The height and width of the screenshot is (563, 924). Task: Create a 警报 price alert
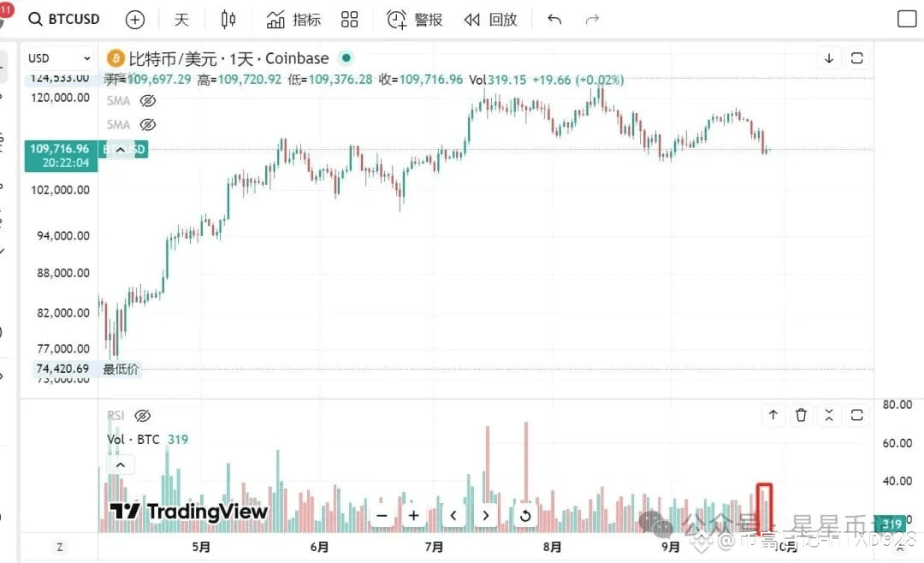[x=414, y=20]
